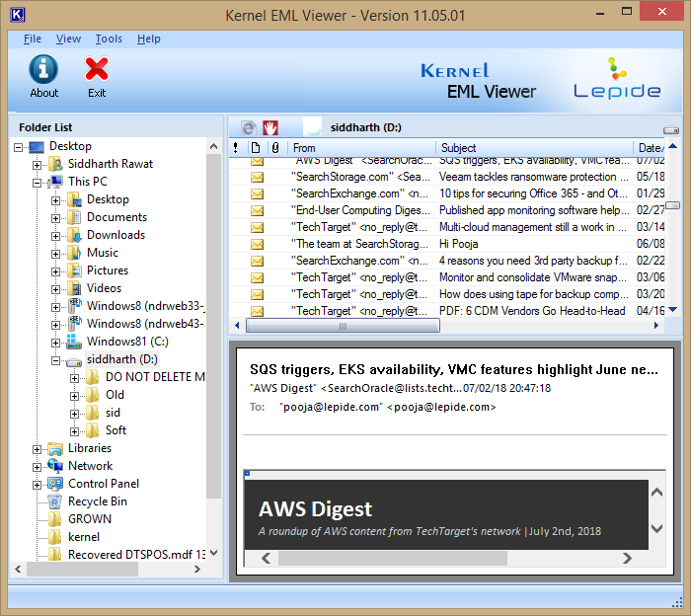This screenshot has width=691, height=616.
Task: Open email 'Monitor and consolidate VMware snap'
Action: pos(447,277)
